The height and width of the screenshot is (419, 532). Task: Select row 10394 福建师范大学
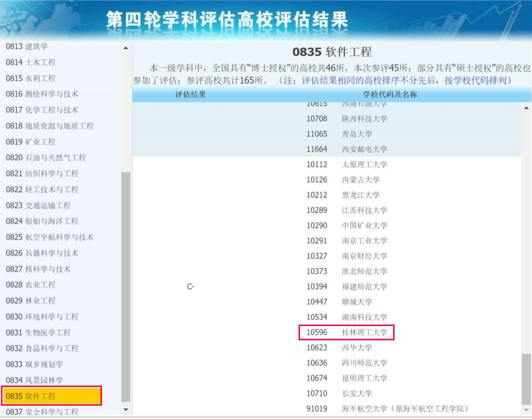coord(347,287)
